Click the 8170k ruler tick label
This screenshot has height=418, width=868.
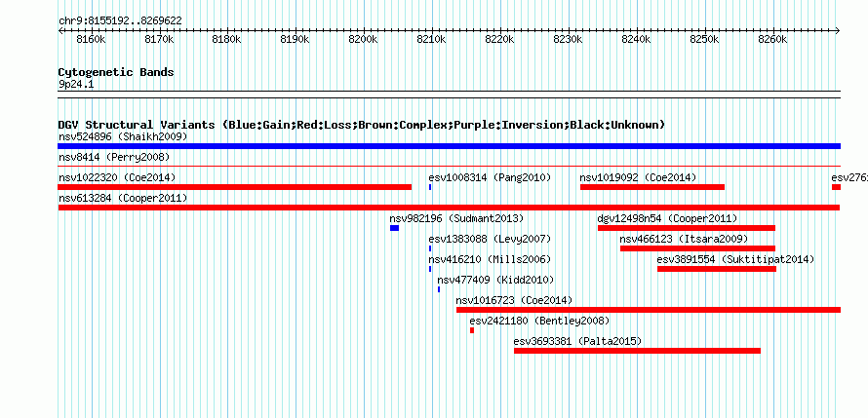click(x=159, y=40)
